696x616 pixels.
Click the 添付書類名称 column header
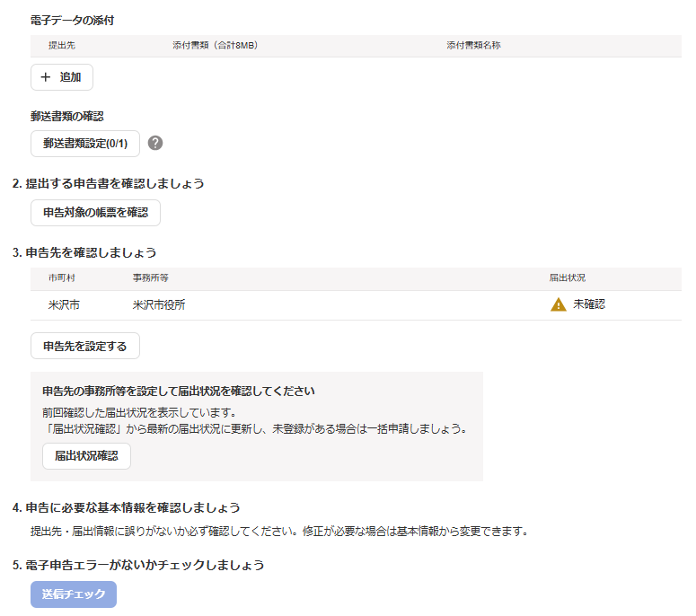click(473, 45)
